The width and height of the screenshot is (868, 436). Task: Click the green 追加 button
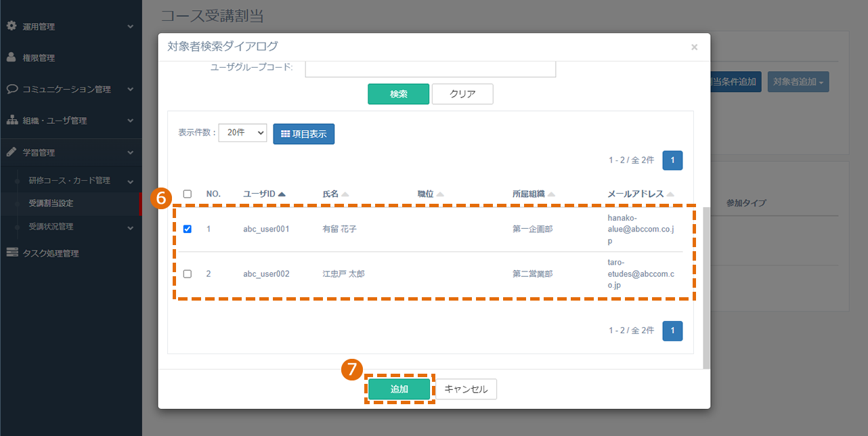click(399, 389)
